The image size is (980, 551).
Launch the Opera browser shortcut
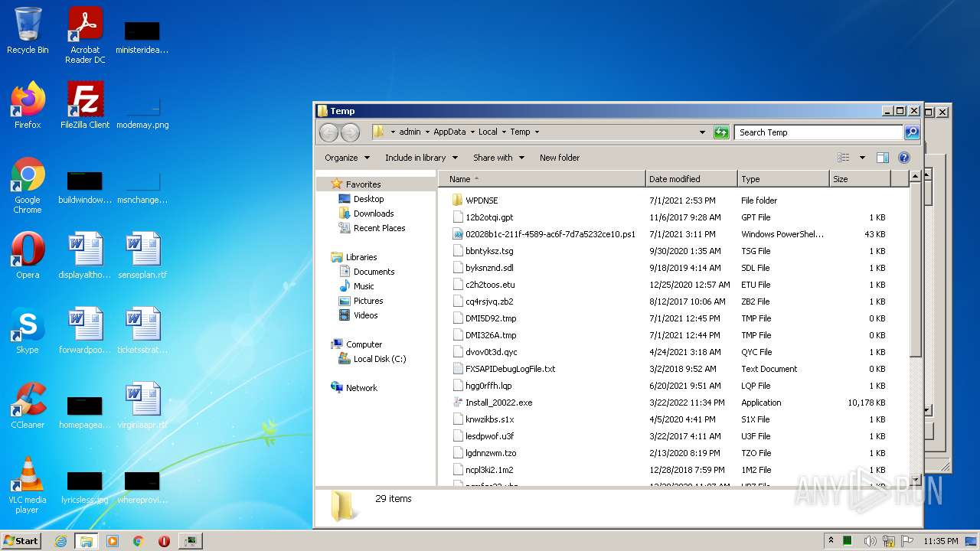pos(28,256)
